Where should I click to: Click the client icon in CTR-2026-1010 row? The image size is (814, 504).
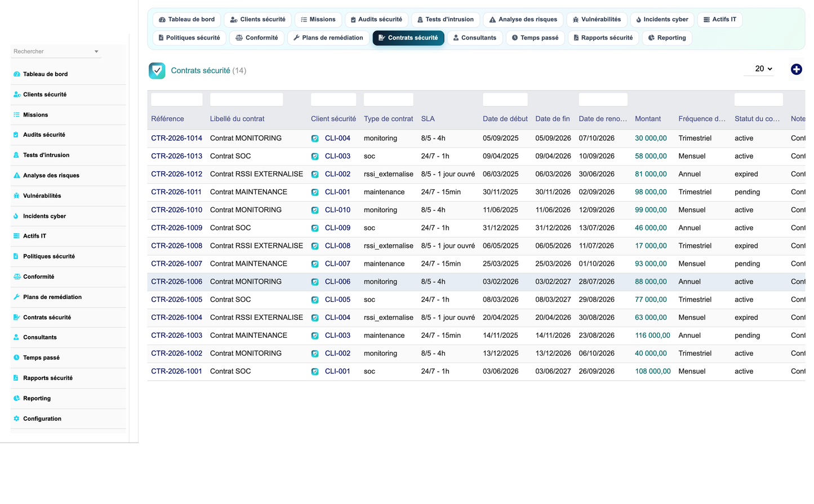tap(315, 210)
